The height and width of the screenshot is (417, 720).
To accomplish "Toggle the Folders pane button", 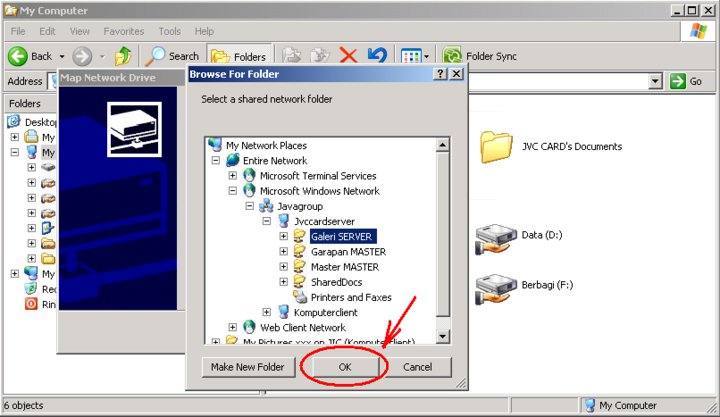I will 240,56.
